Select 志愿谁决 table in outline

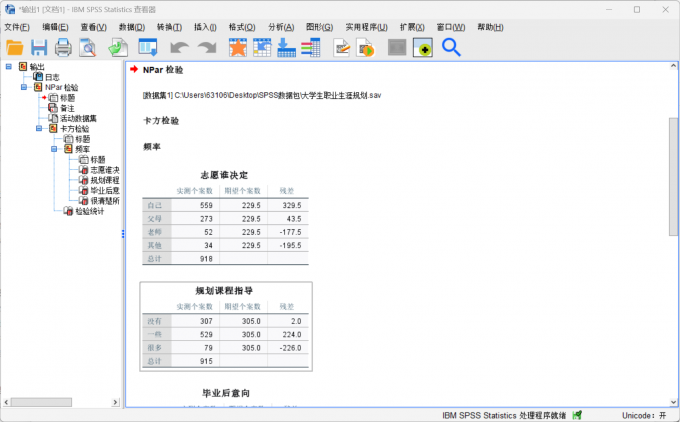point(105,169)
